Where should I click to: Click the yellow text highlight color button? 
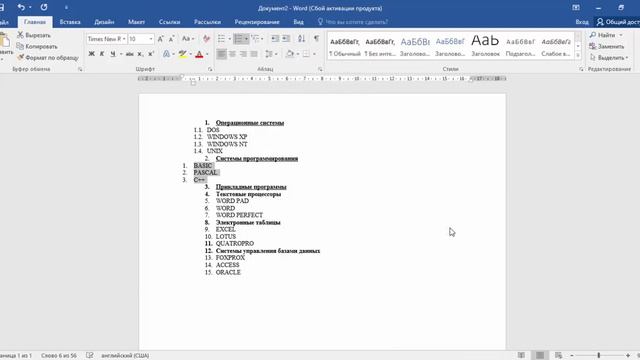click(183, 54)
